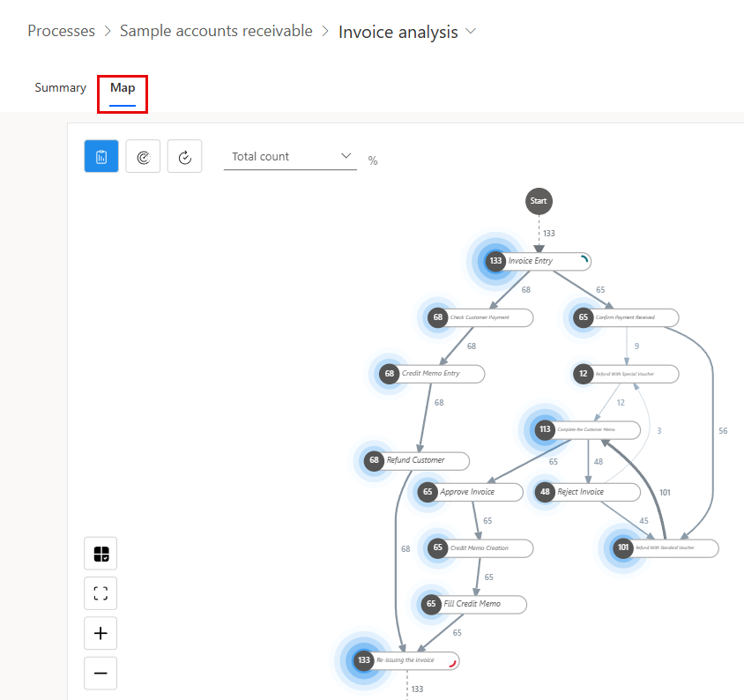Pick the Fill Credit Memo node
This screenshot has width=744, height=700.
pyautogui.click(x=473, y=604)
